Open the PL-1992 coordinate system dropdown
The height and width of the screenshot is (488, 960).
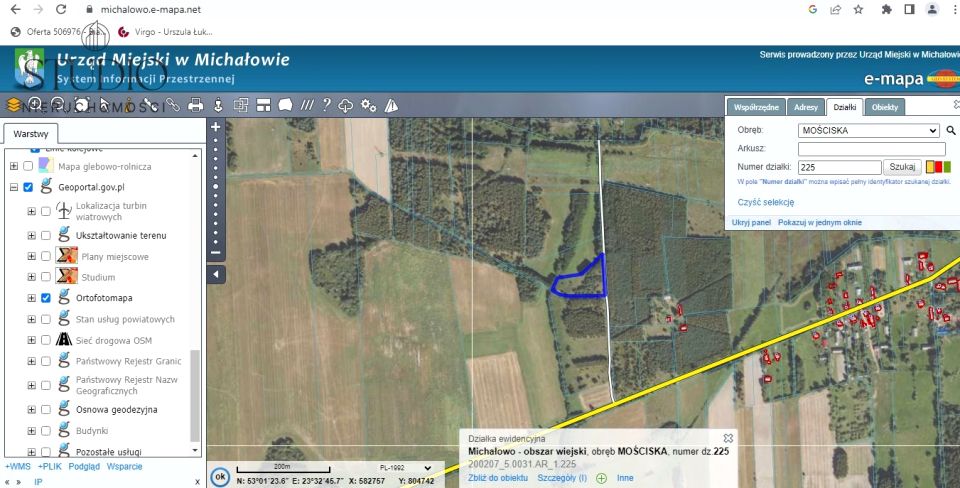coord(404,468)
